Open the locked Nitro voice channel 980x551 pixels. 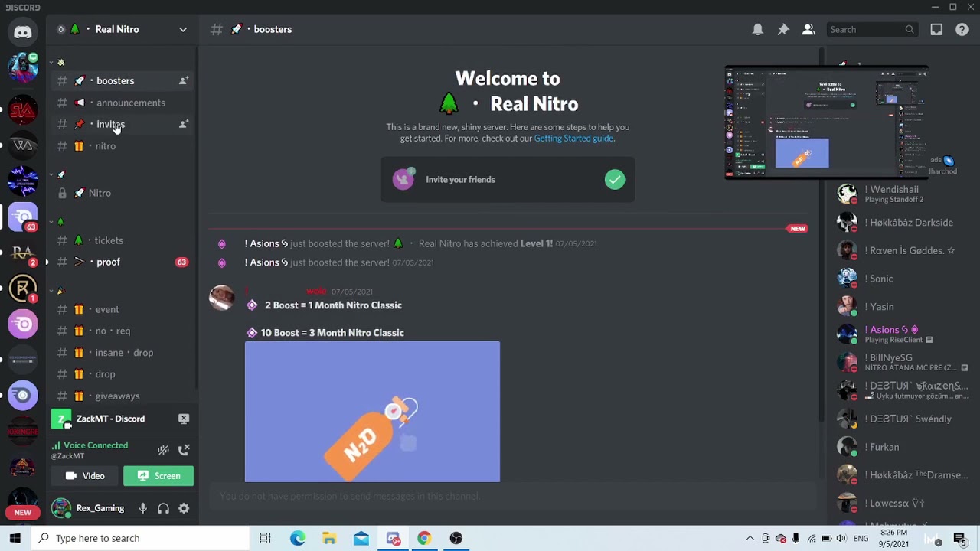coord(122,193)
